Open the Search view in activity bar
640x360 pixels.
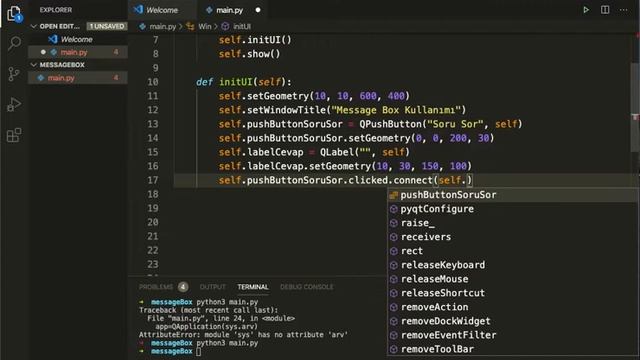pos(14,43)
